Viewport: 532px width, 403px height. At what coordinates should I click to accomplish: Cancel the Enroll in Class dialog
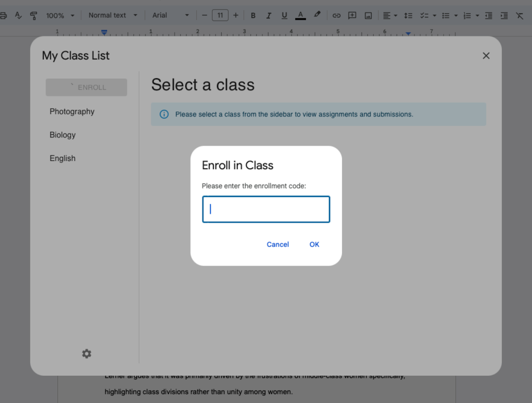(278, 244)
